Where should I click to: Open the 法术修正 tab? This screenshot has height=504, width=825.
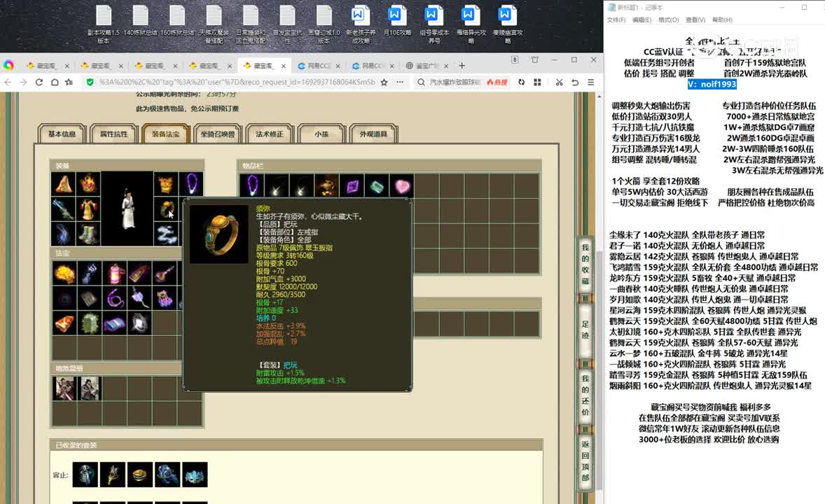[x=270, y=134]
